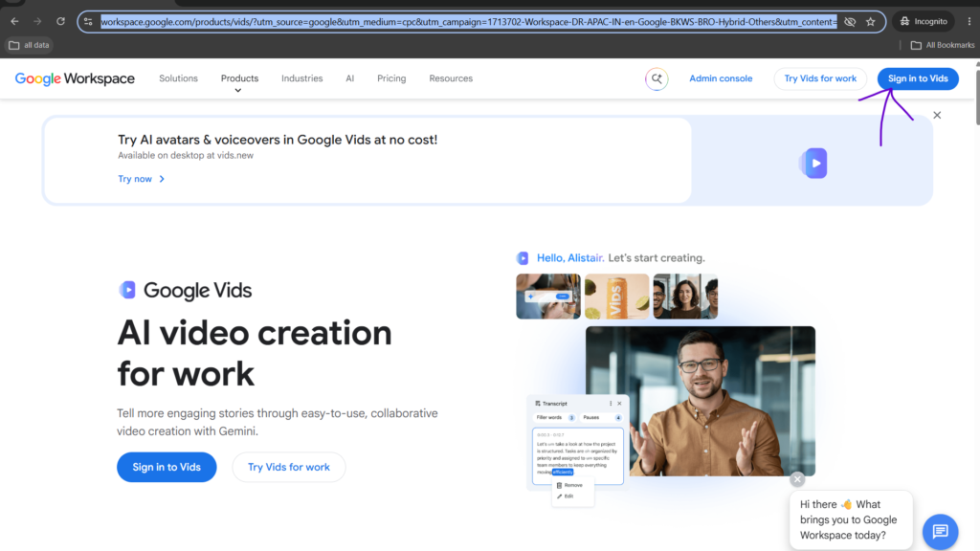Go to the Pricing page

click(391, 78)
